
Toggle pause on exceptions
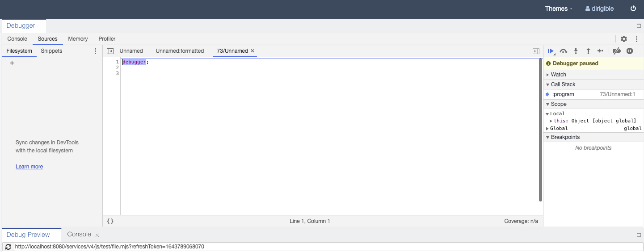pos(630,51)
